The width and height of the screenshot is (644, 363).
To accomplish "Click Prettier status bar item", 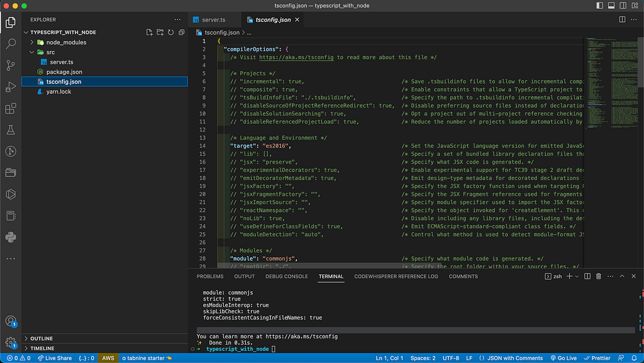I will (x=597, y=358).
